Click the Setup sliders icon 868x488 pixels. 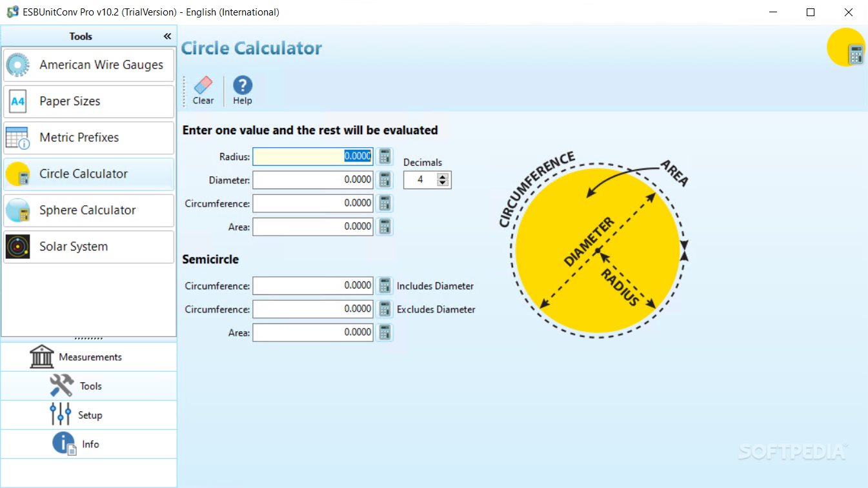(x=61, y=414)
